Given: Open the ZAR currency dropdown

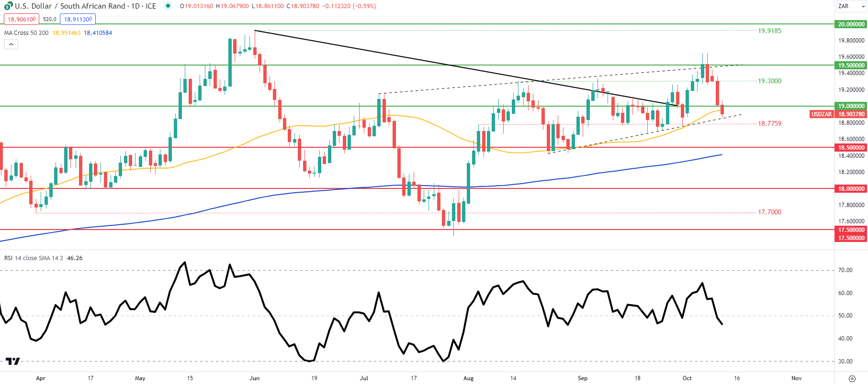Looking at the screenshot, I should (x=851, y=6).
